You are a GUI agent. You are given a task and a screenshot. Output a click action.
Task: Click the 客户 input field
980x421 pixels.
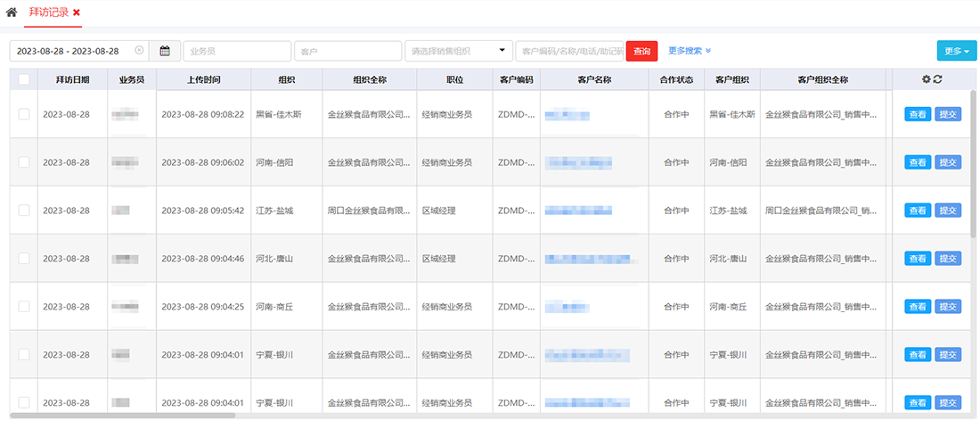(x=347, y=51)
